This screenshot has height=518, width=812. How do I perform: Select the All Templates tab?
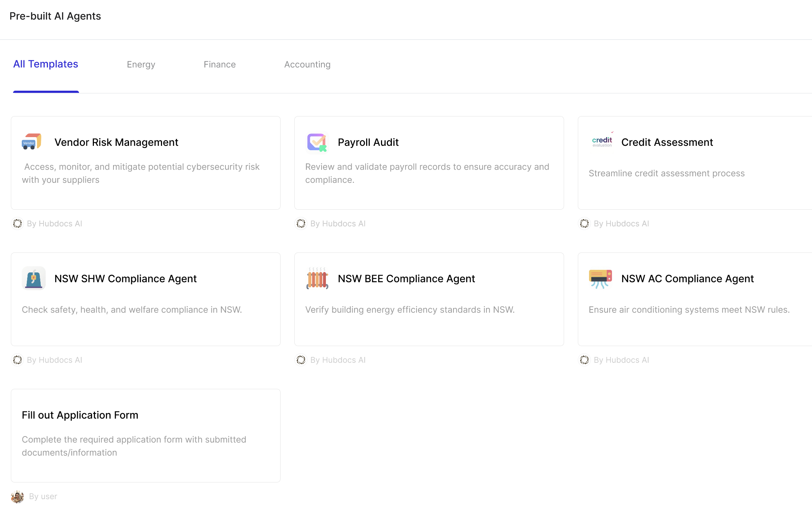coord(46,64)
